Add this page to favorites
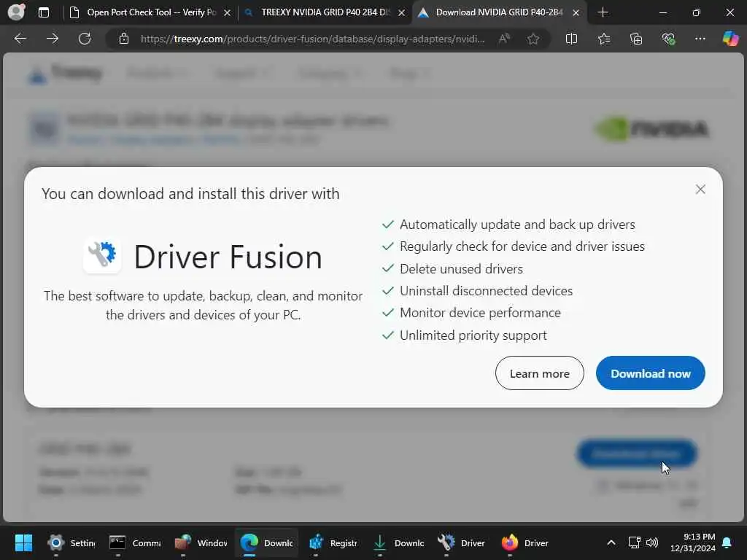 tap(533, 39)
